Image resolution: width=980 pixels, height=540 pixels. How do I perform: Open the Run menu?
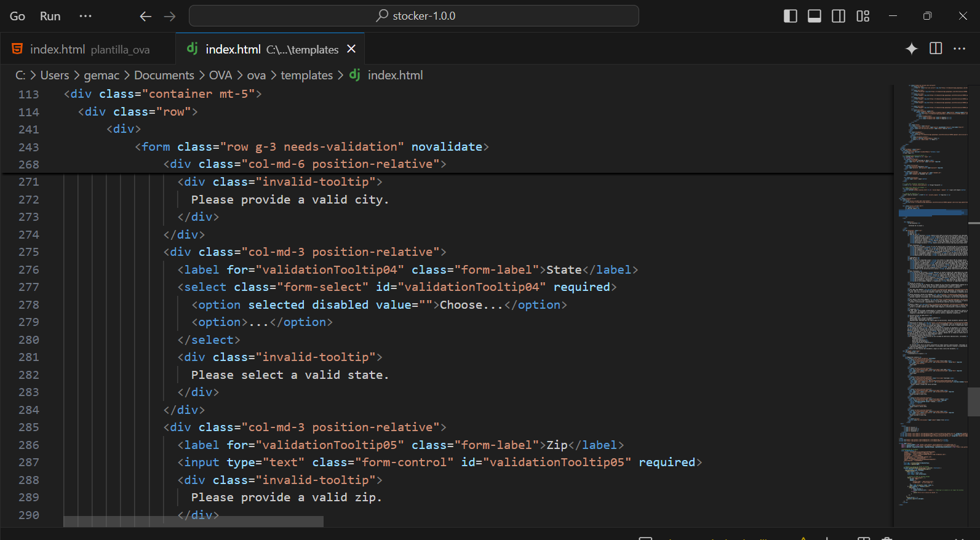[x=50, y=16]
